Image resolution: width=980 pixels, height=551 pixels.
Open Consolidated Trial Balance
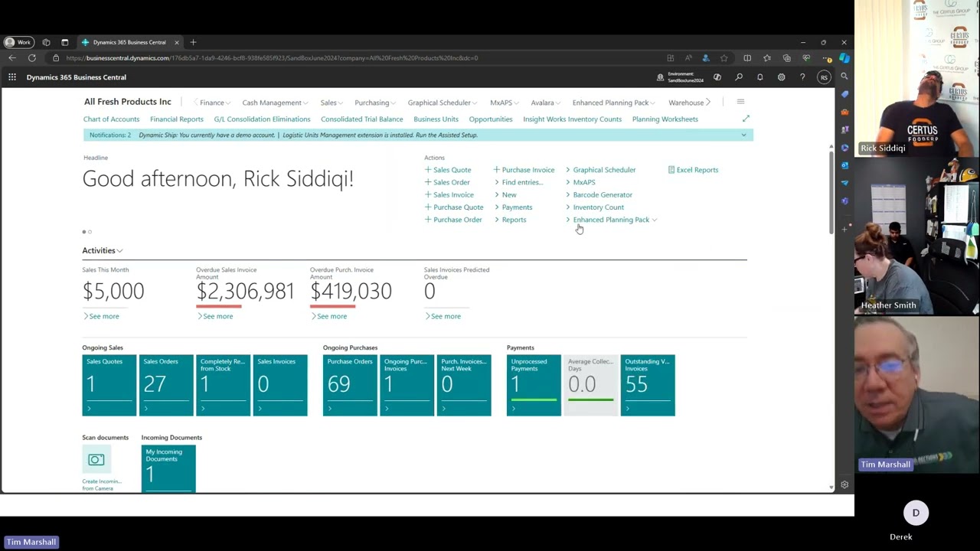click(x=361, y=119)
